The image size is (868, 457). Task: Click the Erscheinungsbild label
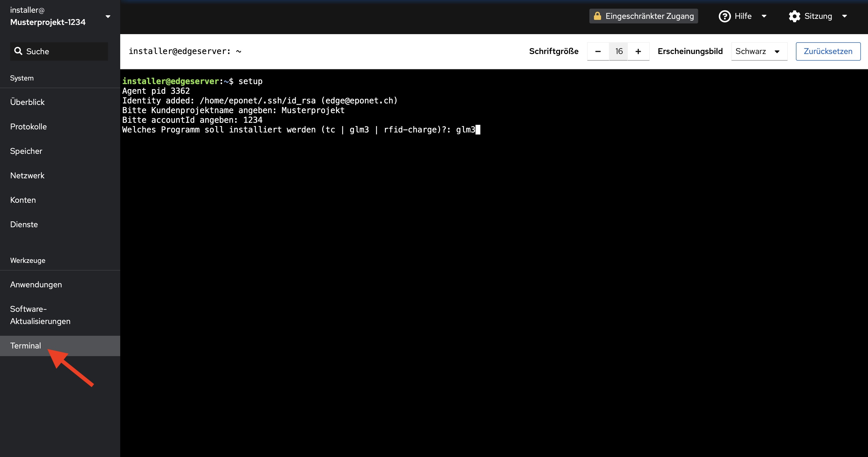[690, 51]
